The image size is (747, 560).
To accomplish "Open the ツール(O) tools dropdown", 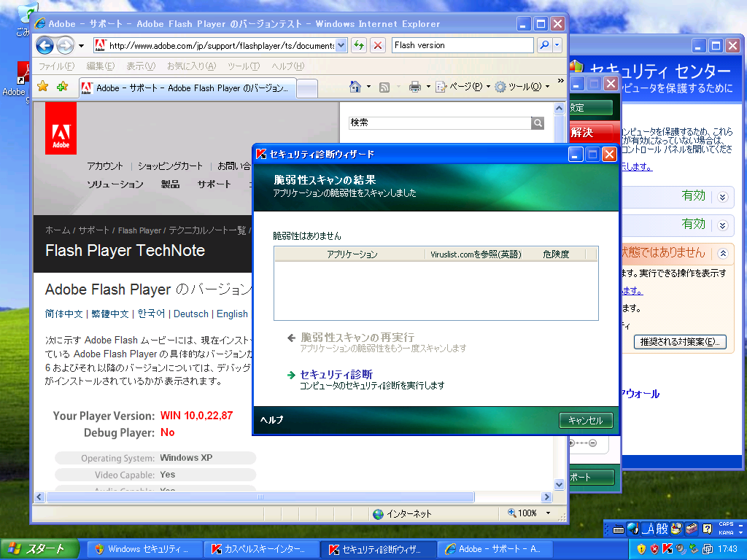I will point(522,87).
